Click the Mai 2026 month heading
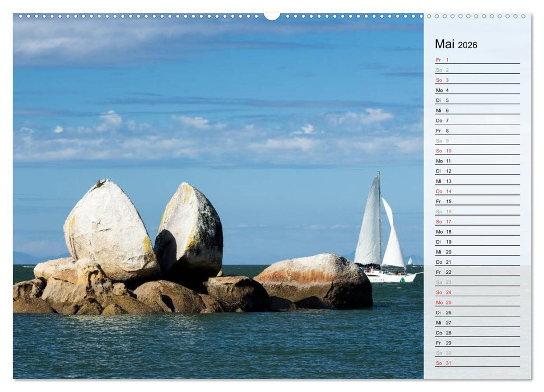 457,45
